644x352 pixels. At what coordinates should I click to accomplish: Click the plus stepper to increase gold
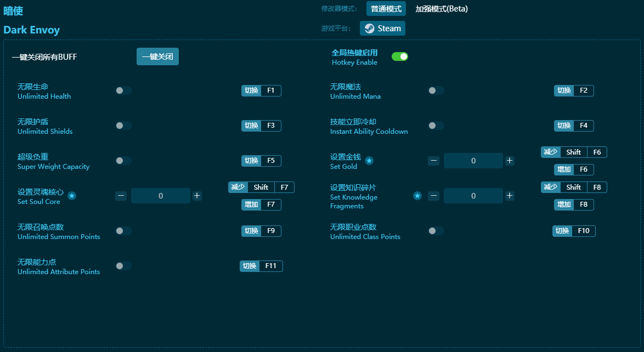510,161
